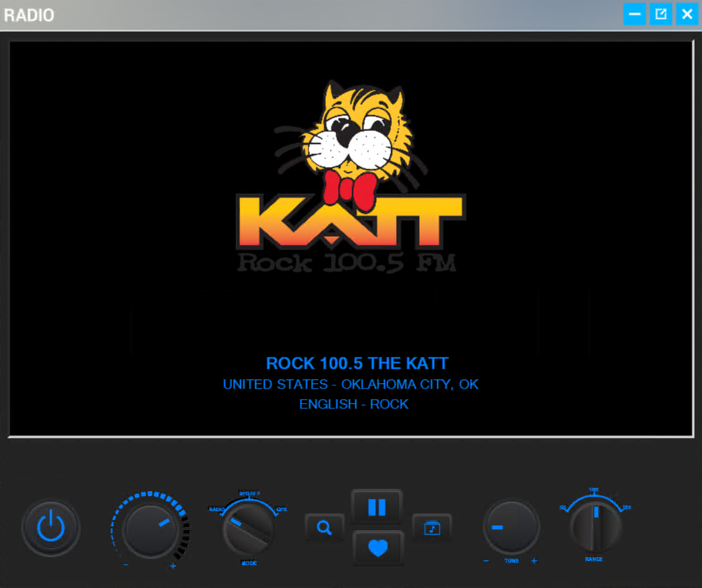Switch mode to SPOTIFY
The height and width of the screenshot is (588, 702).
click(250, 493)
